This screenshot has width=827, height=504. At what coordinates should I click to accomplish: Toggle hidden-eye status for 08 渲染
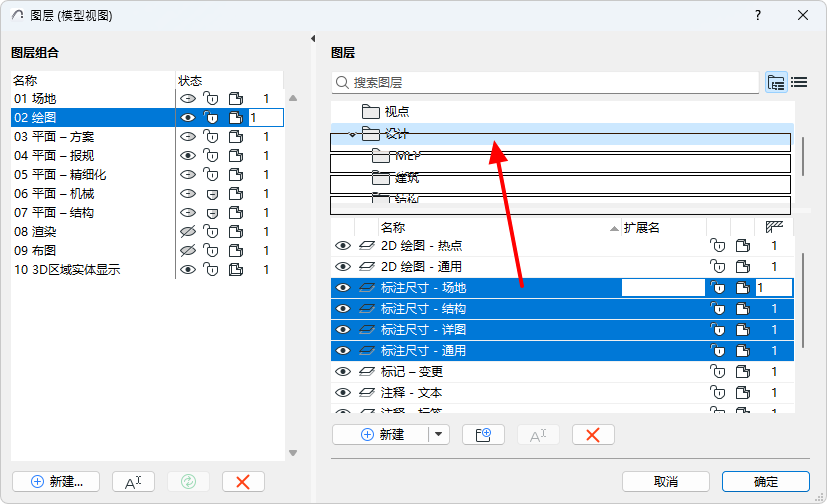[188, 231]
